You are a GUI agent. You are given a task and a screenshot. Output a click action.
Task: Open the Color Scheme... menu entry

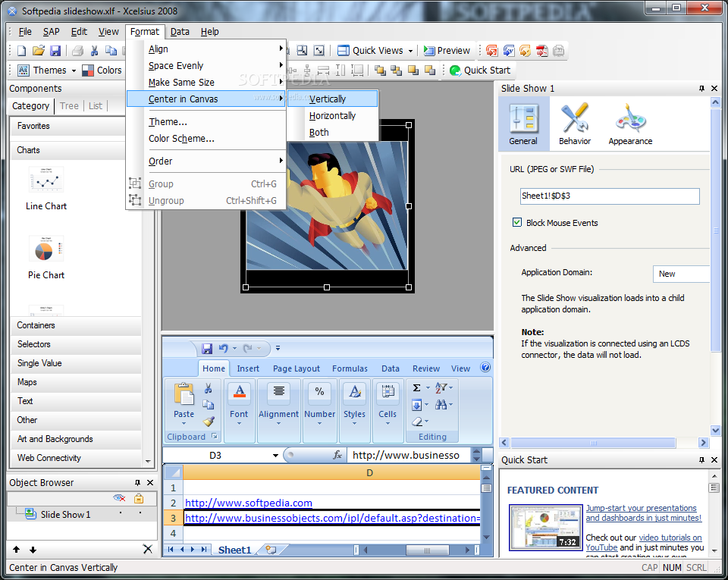coord(206,138)
